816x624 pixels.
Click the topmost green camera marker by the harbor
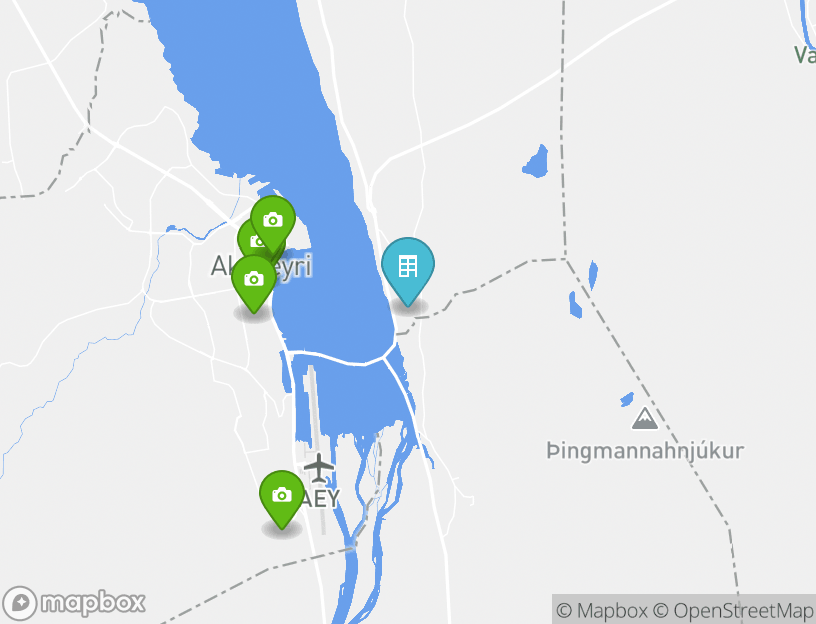point(273,223)
